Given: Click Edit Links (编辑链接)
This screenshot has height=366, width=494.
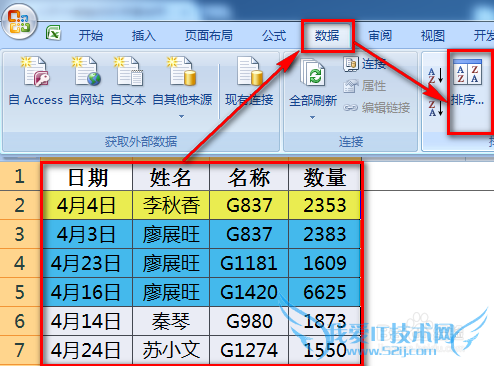Looking at the screenshot, I should (x=377, y=108).
